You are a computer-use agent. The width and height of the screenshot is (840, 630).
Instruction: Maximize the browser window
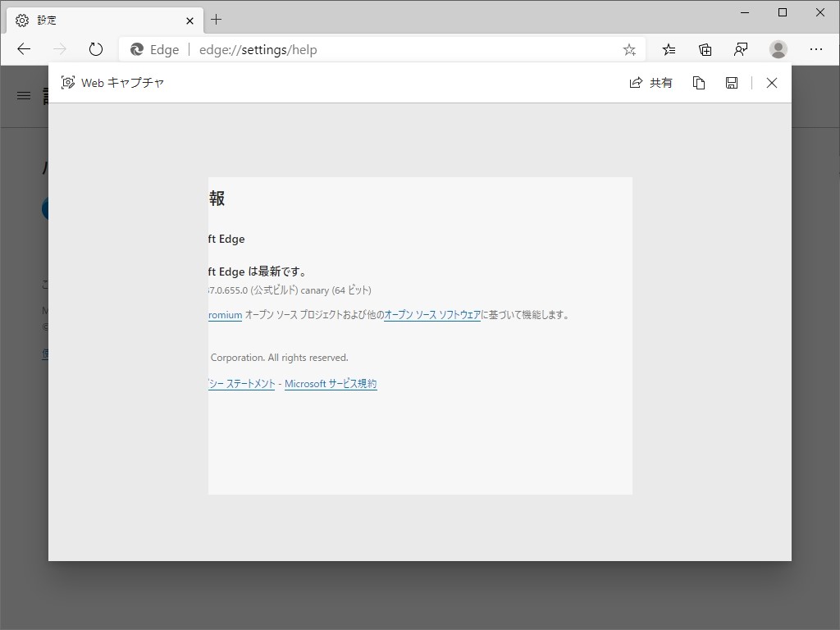(x=782, y=12)
